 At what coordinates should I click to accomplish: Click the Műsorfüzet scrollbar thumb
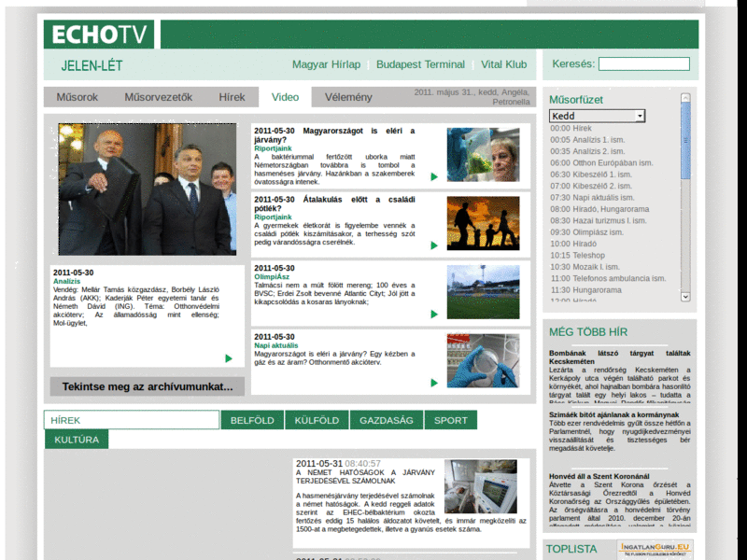[x=685, y=141]
